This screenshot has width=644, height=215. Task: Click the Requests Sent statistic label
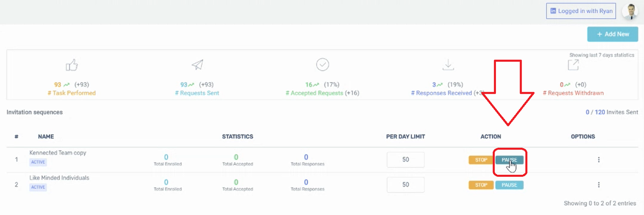[197, 93]
